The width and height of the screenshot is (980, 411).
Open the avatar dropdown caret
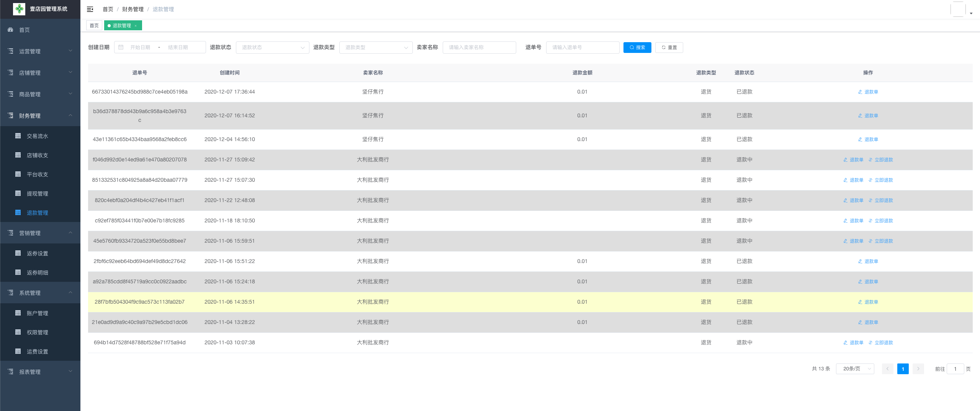(x=971, y=13)
